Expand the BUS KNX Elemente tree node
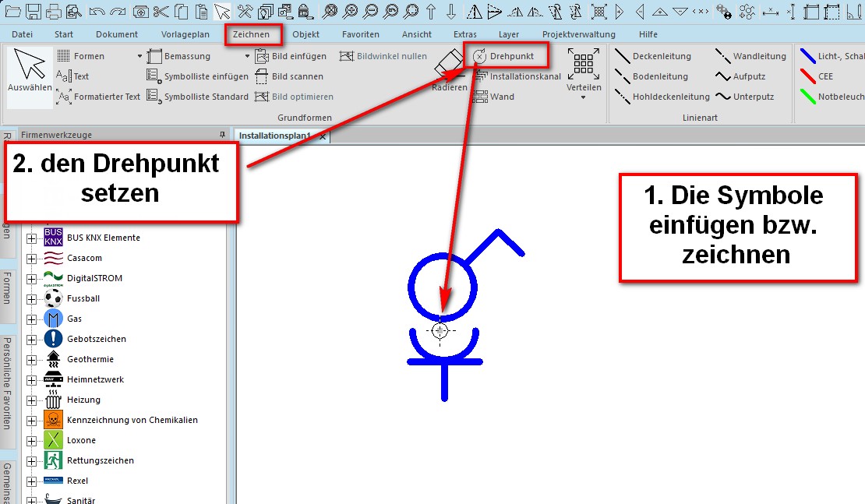 coord(31,238)
